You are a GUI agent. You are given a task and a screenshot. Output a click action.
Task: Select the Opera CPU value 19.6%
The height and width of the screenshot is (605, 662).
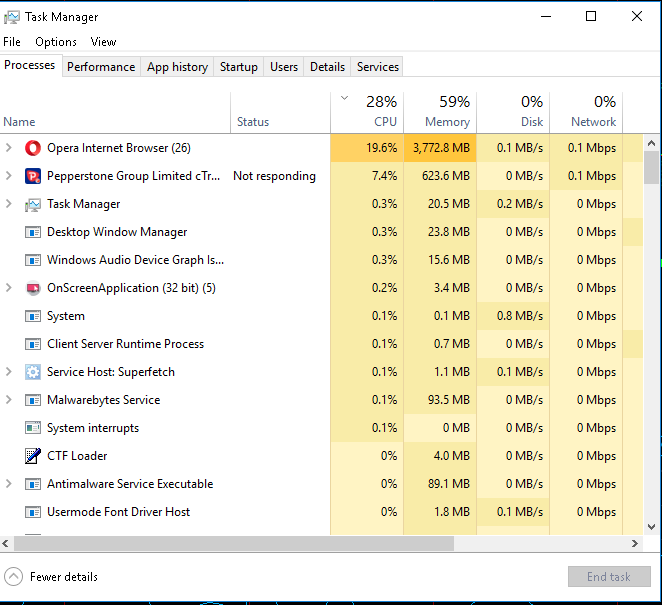coord(382,148)
